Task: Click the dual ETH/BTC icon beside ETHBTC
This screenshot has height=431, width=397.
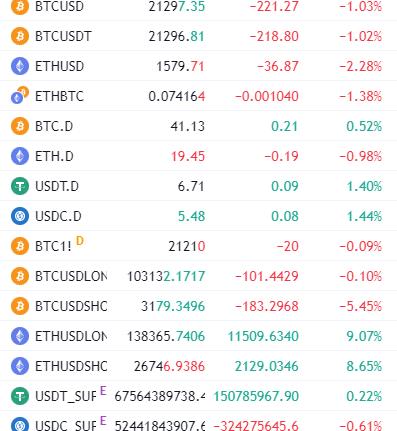Action: pos(20,96)
